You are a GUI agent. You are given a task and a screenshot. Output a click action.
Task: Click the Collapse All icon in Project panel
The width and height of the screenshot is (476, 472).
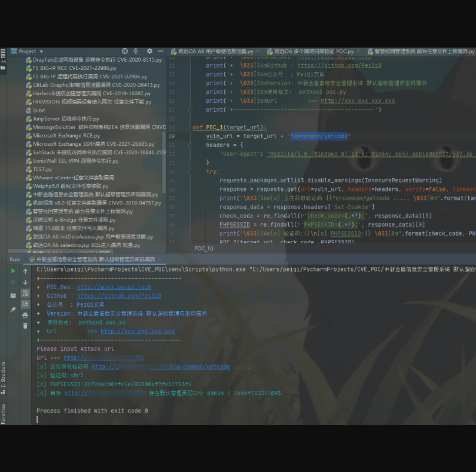(x=137, y=51)
